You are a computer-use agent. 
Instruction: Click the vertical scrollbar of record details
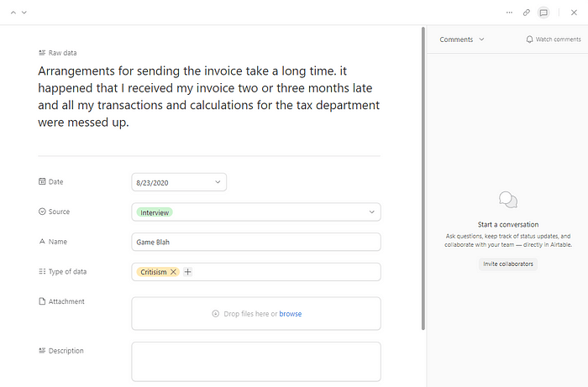pos(423,178)
